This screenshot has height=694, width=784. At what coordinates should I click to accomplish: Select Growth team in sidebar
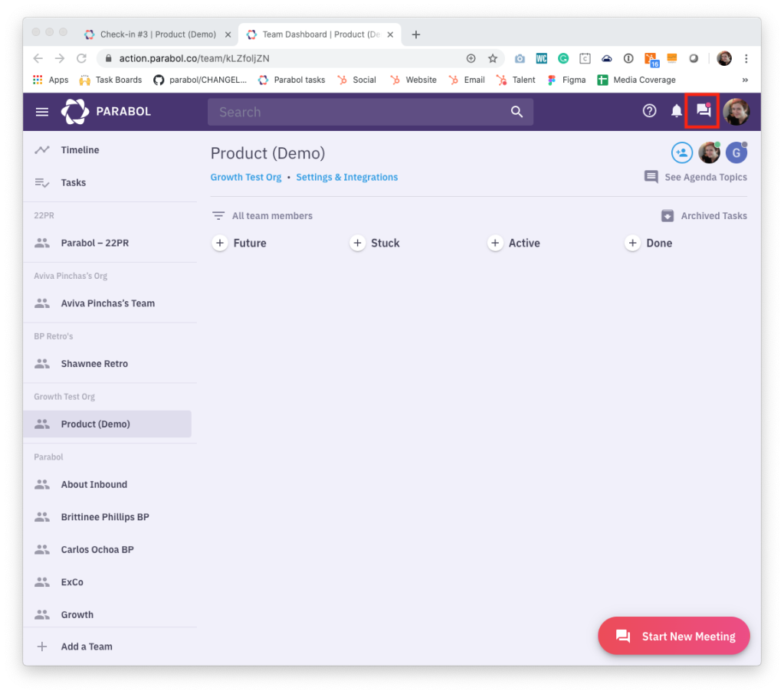point(107,614)
